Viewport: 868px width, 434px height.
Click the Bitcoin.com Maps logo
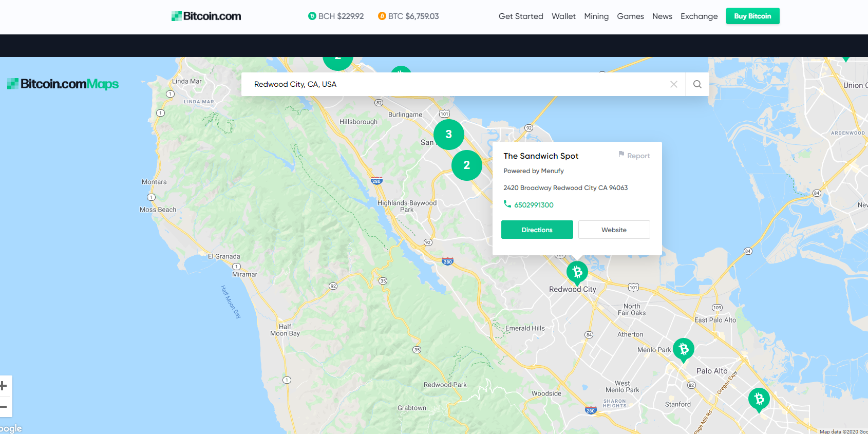(63, 84)
